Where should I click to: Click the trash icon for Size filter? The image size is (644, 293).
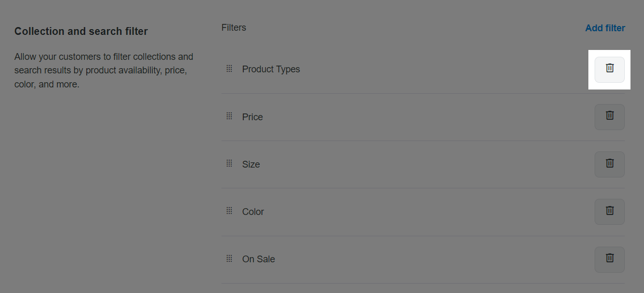pyautogui.click(x=610, y=164)
